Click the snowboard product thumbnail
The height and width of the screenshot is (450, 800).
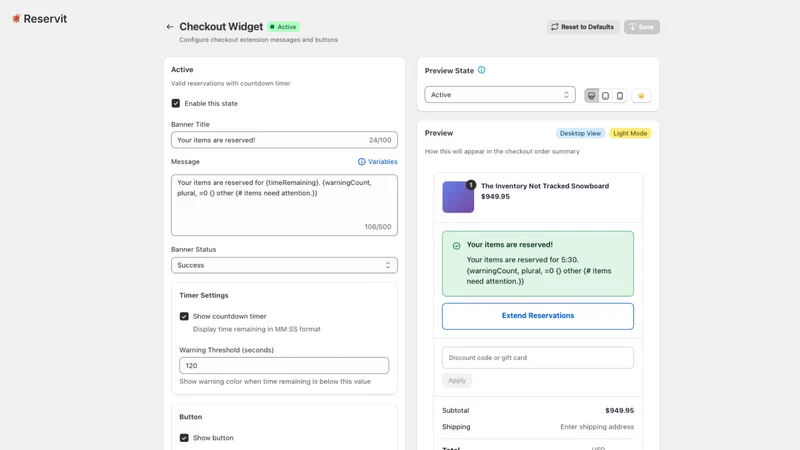coord(458,197)
